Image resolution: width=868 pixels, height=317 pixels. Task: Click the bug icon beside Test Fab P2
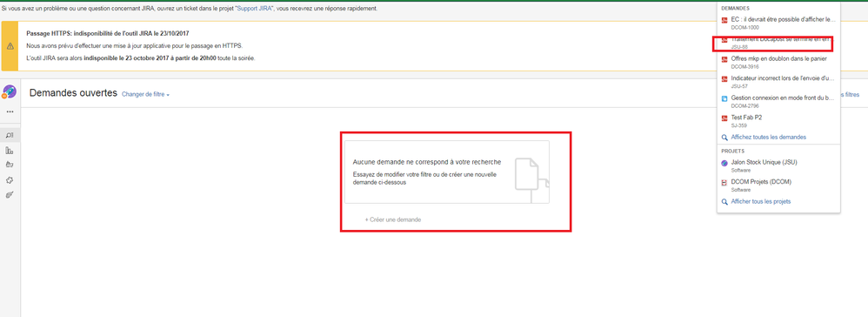pyautogui.click(x=724, y=118)
